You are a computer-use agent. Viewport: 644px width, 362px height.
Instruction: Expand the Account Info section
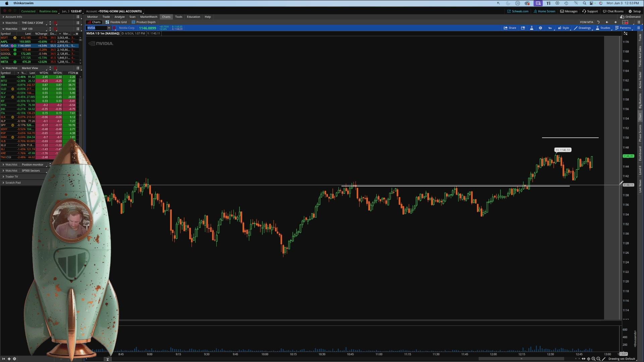click(3, 17)
